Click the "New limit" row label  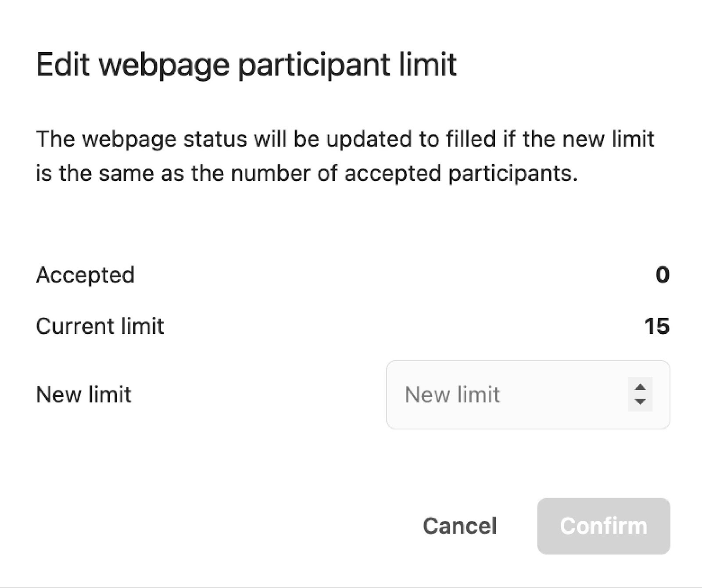pyautogui.click(x=83, y=394)
